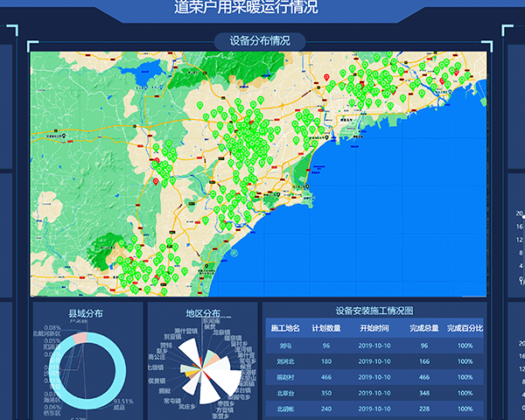The height and width of the screenshot is (420, 525).
Task: Click the 地区分布 panel heading
Action: pos(202,313)
